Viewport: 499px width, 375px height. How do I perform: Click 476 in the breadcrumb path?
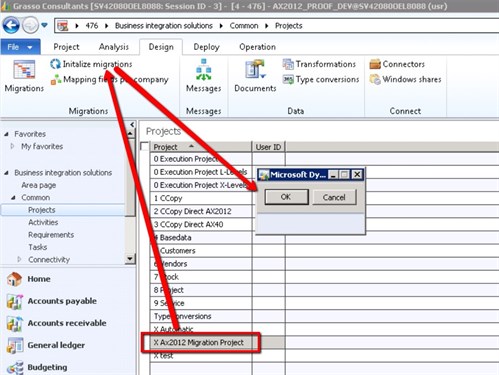tap(92, 26)
